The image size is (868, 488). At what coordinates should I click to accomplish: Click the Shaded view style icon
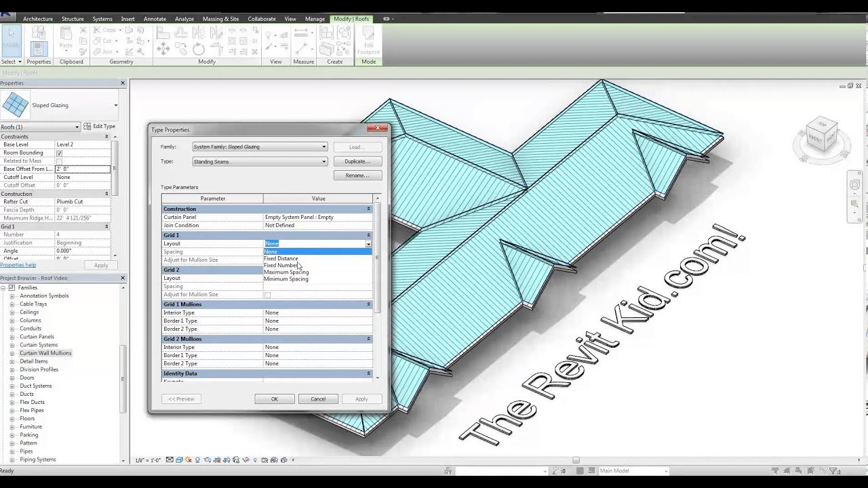tap(179, 460)
